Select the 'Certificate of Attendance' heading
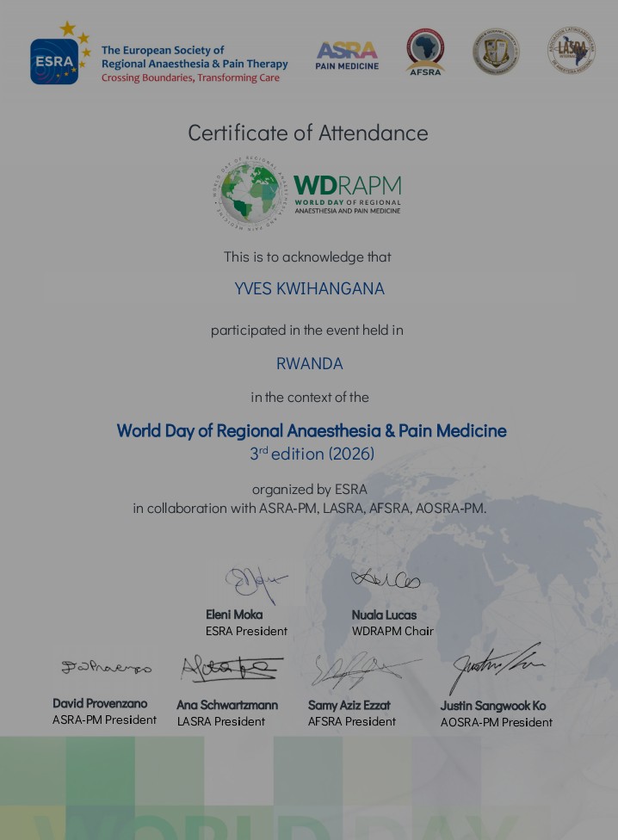 308,133
